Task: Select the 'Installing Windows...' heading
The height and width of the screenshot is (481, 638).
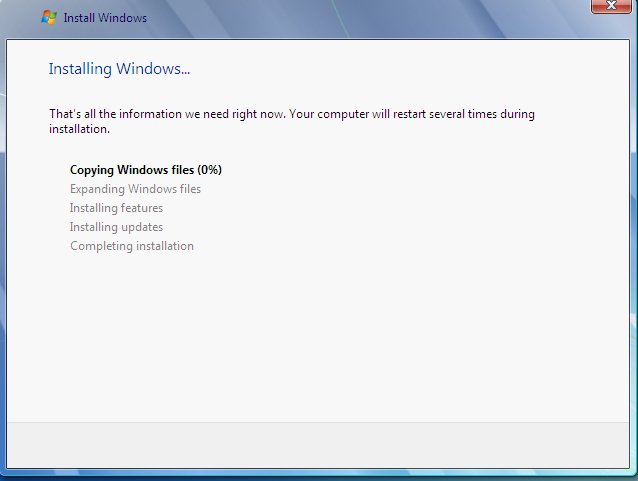Action: tap(119, 69)
